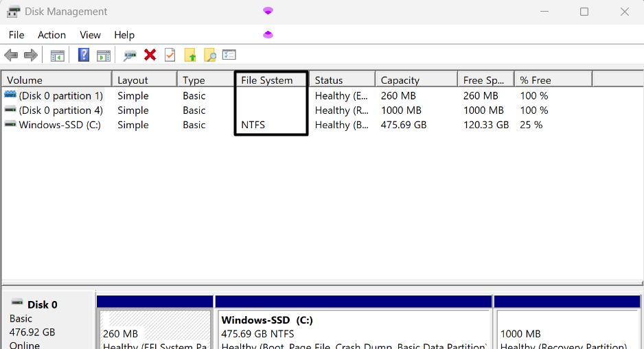The height and width of the screenshot is (349, 644).
Task: Select the Windows-SSD (C:) volume row
Action: 60,125
